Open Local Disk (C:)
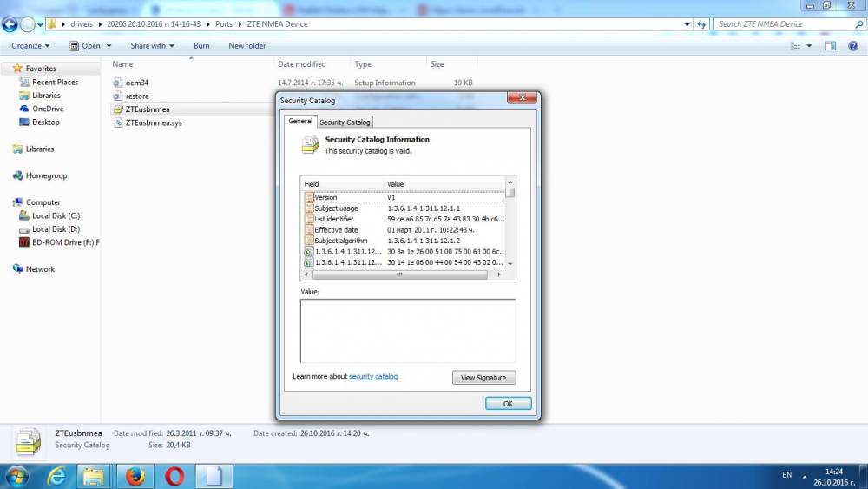Viewport: 868px width, 489px height. click(x=56, y=215)
